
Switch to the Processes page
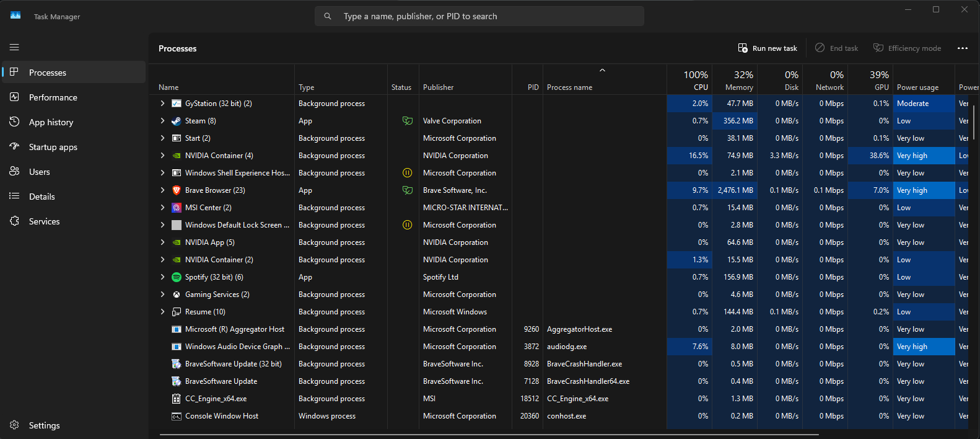pos(74,72)
